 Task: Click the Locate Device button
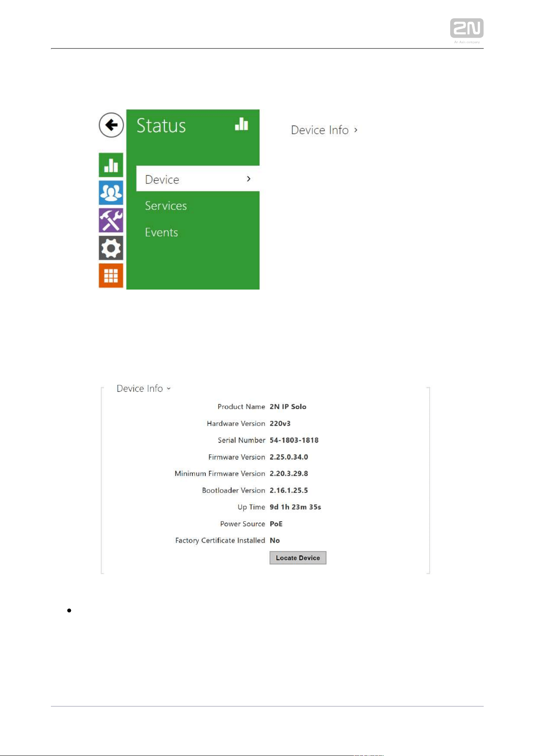click(298, 558)
